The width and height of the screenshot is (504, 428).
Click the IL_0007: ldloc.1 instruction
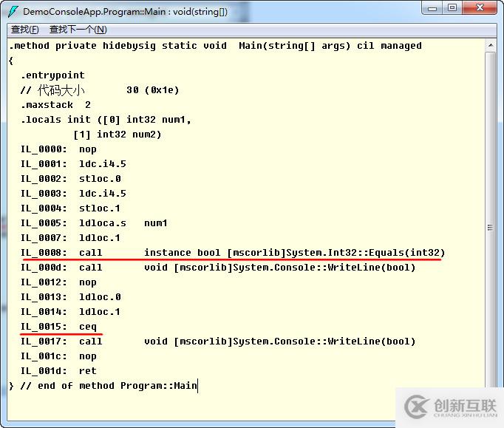[71, 238]
